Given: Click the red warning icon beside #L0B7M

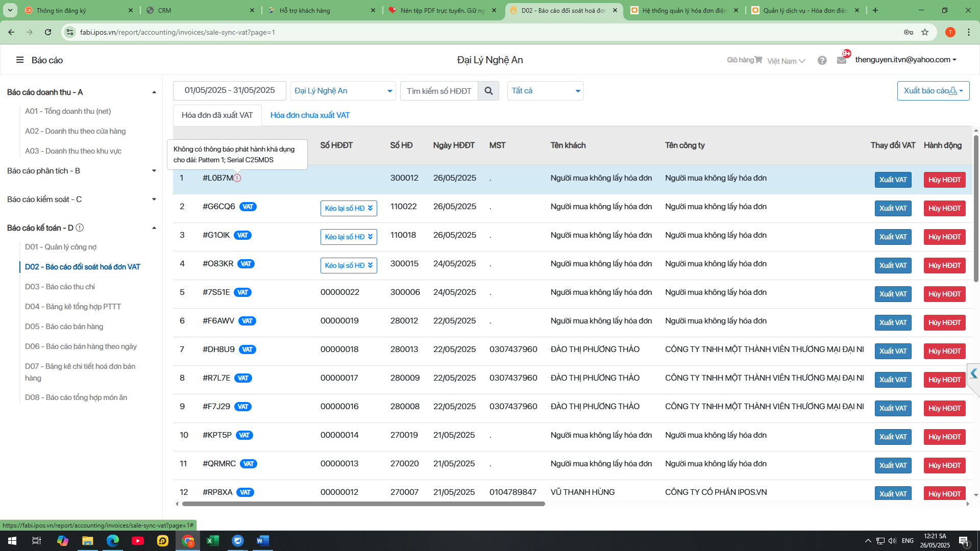Looking at the screenshot, I should [x=237, y=178].
